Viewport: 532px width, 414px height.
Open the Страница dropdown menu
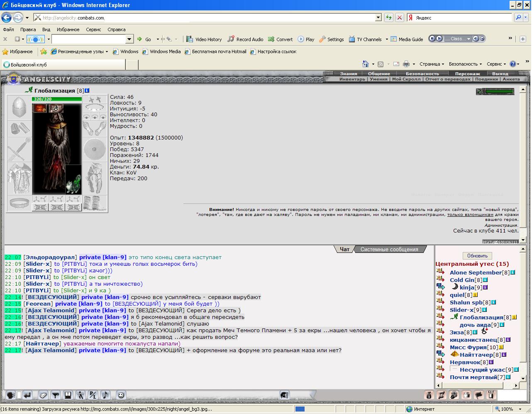[x=432, y=64]
